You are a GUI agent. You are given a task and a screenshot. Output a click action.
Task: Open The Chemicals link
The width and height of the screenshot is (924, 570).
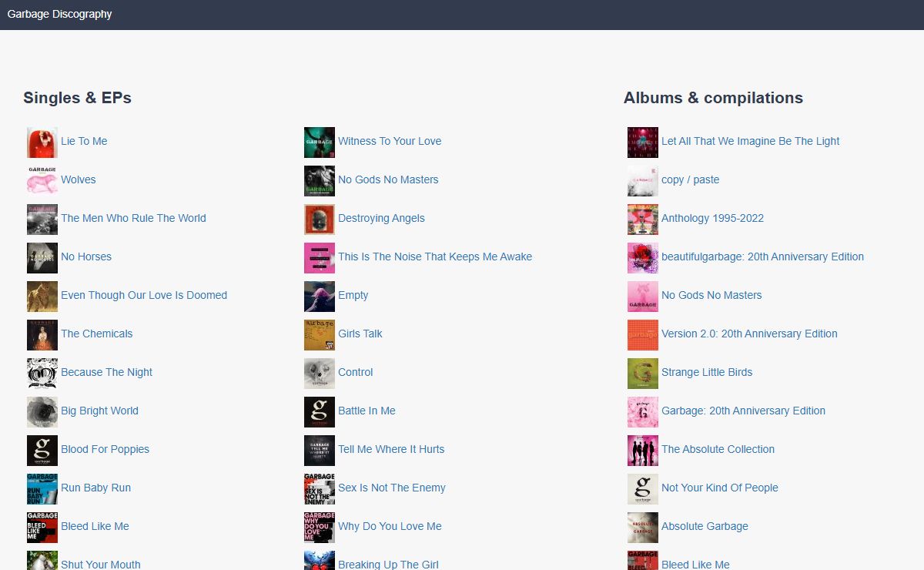pos(96,334)
